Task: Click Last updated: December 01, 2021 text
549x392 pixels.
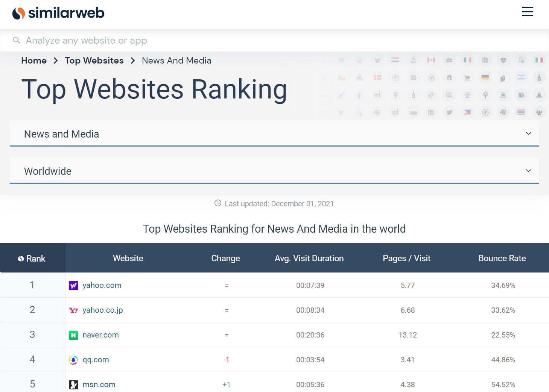Action: coord(279,204)
